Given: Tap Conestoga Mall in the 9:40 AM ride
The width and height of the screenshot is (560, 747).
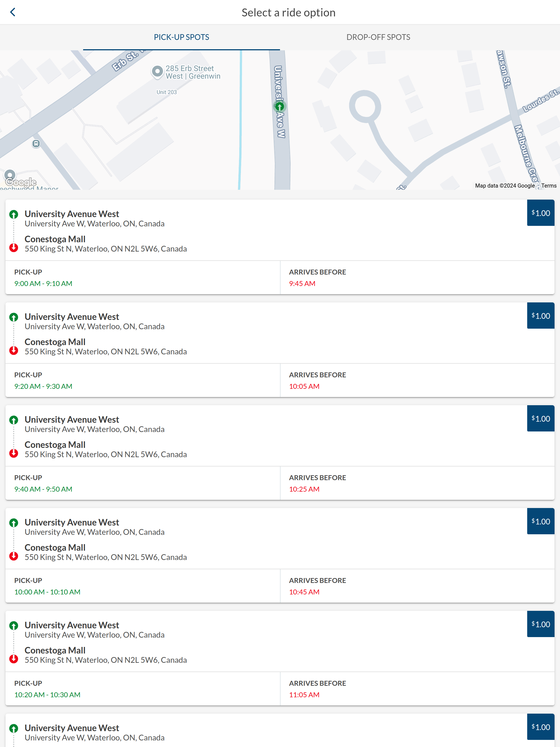Looking at the screenshot, I should point(55,445).
